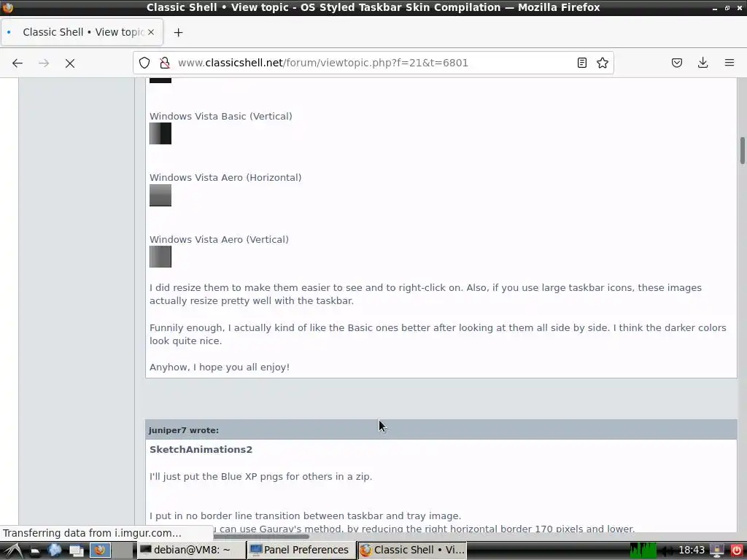
Task: Click the vertical page scrollbar handle
Action: click(742, 150)
